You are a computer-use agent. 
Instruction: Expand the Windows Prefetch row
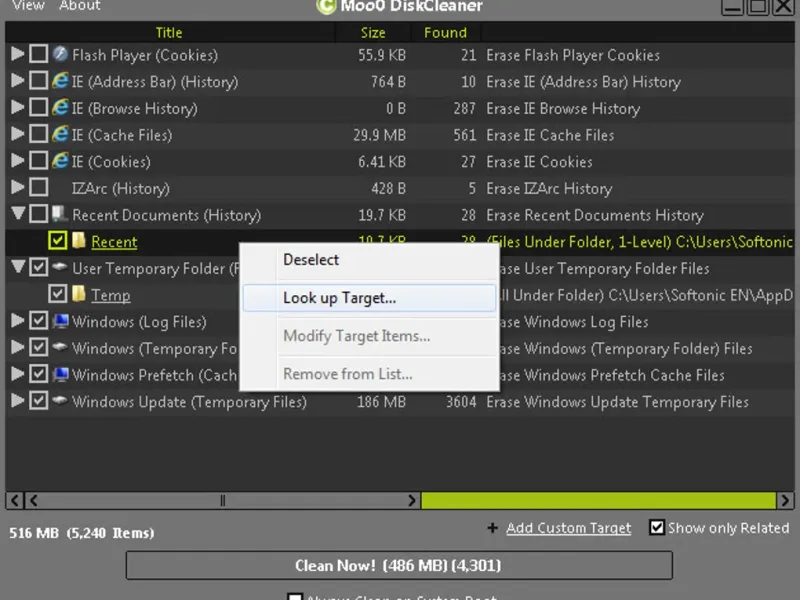coord(18,373)
